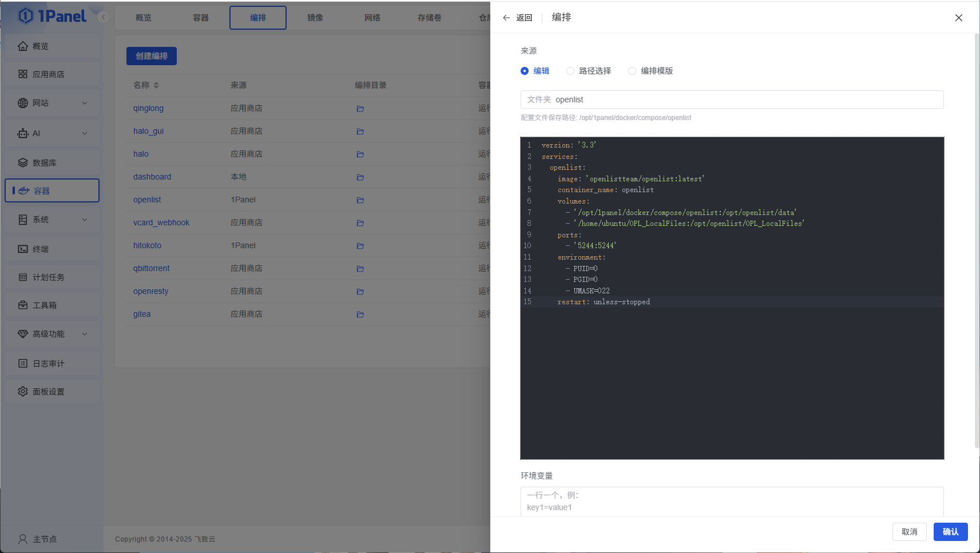Click the 容器 docker whale icon

pyautogui.click(x=24, y=190)
